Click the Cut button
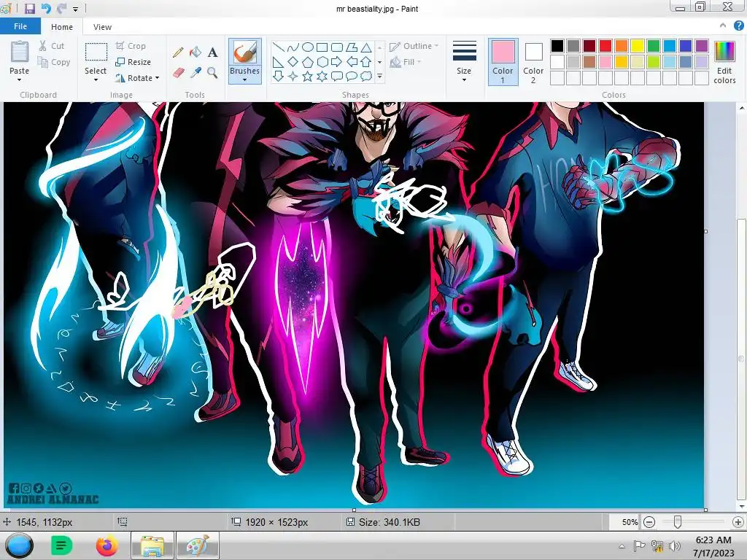The height and width of the screenshot is (560, 747). coord(52,46)
